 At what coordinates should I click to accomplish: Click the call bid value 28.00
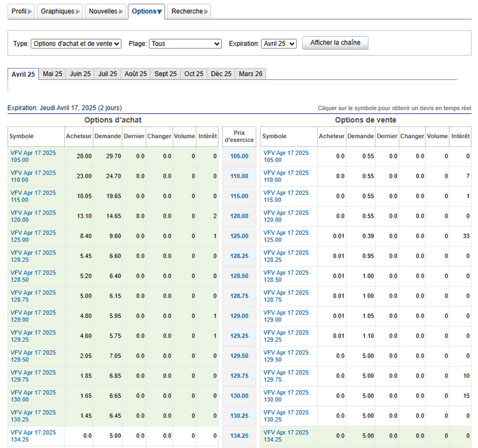click(x=84, y=156)
